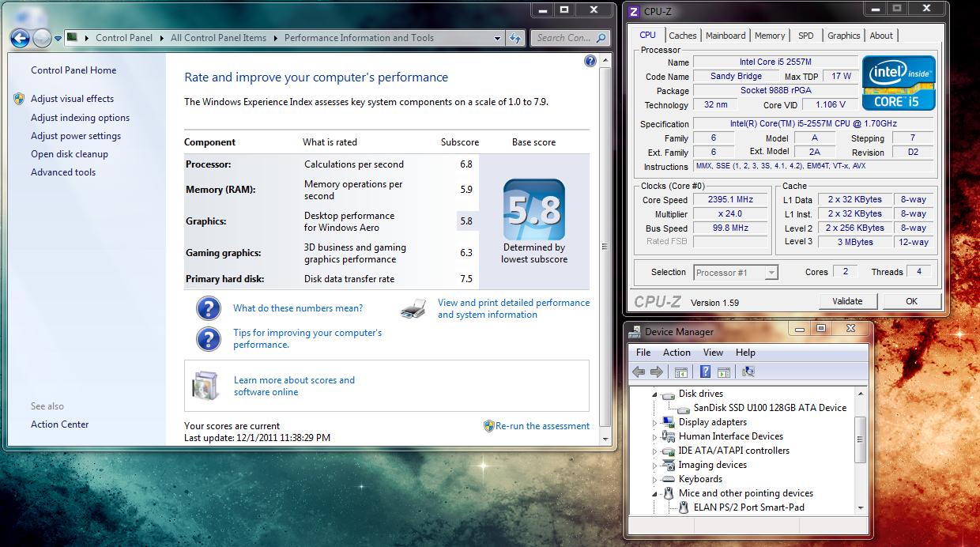Click the Forward arrow in Device Manager toolbar
Viewport: 980px width, 547px height.
pos(656,372)
